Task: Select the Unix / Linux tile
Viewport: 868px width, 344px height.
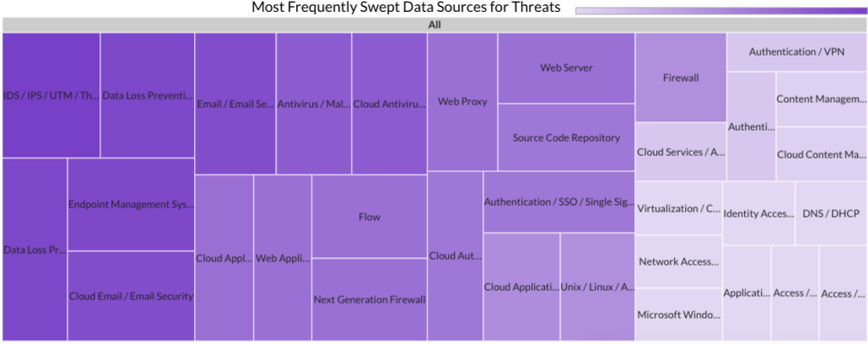Action: (597, 287)
